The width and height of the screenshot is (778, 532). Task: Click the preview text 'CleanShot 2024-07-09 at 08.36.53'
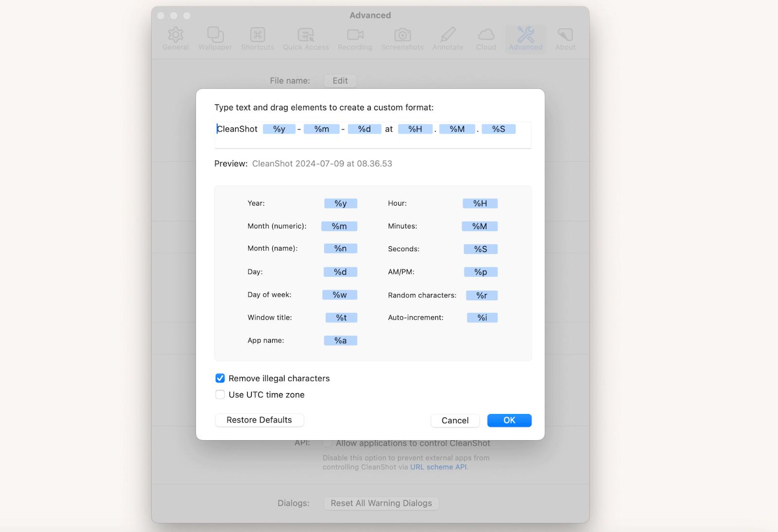[x=322, y=164]
